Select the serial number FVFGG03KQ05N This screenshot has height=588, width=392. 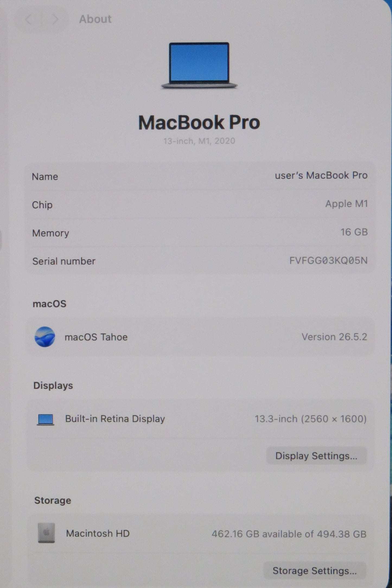click(x=328, y=261)
